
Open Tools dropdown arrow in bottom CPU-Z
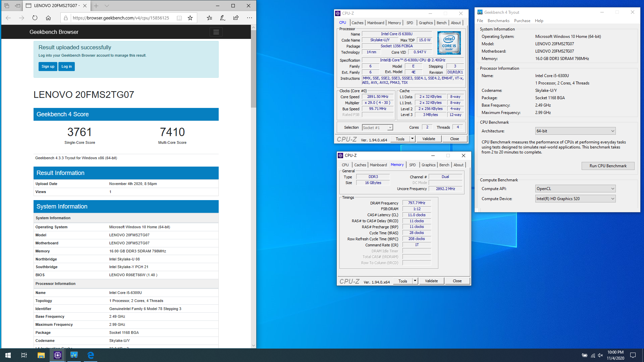415,281
